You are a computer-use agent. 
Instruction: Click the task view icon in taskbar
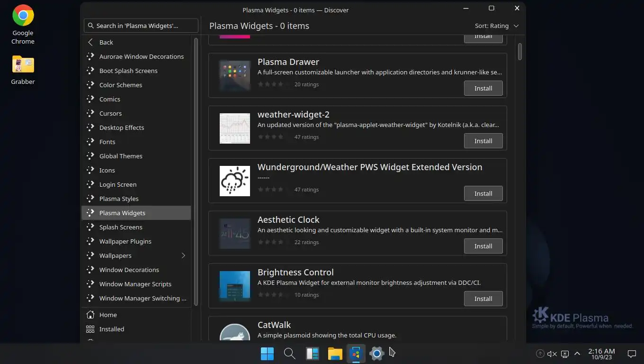click(313, 354)
